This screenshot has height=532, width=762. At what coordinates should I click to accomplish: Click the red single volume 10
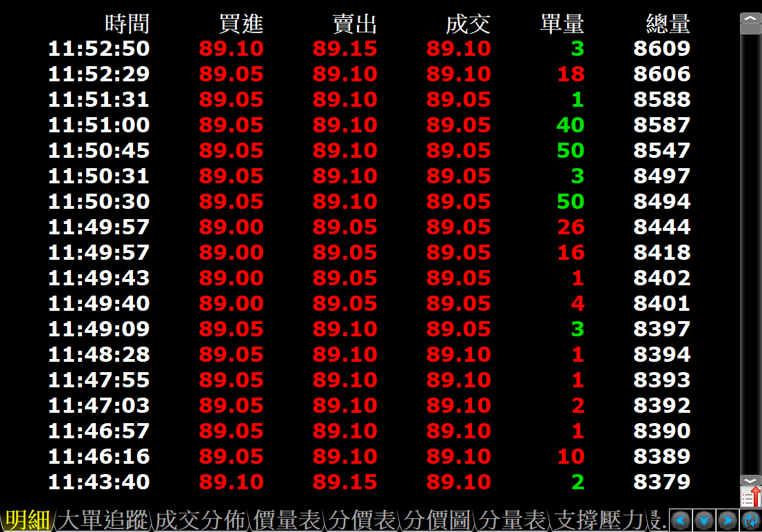pos(571,456)
